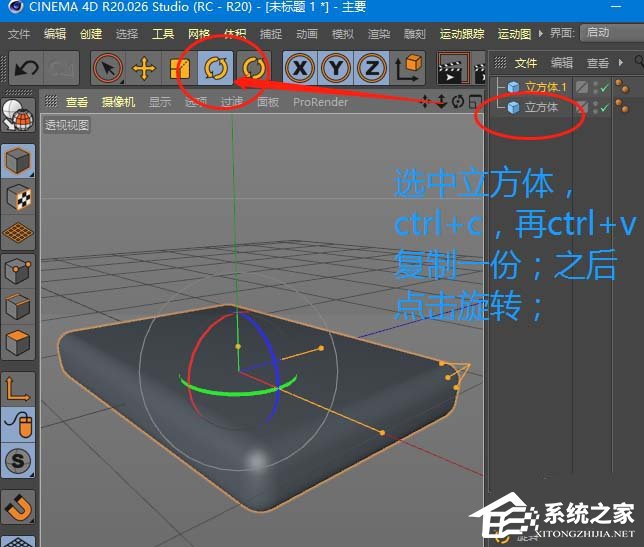This screenshot has height=547, width=644.
Task: Open the 选择 menu
Action: point(127,34)
